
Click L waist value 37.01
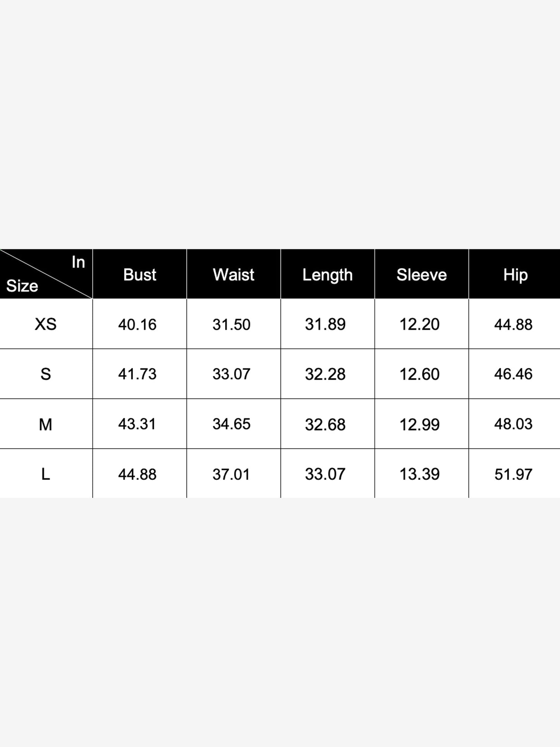click(x=231, y=474)
